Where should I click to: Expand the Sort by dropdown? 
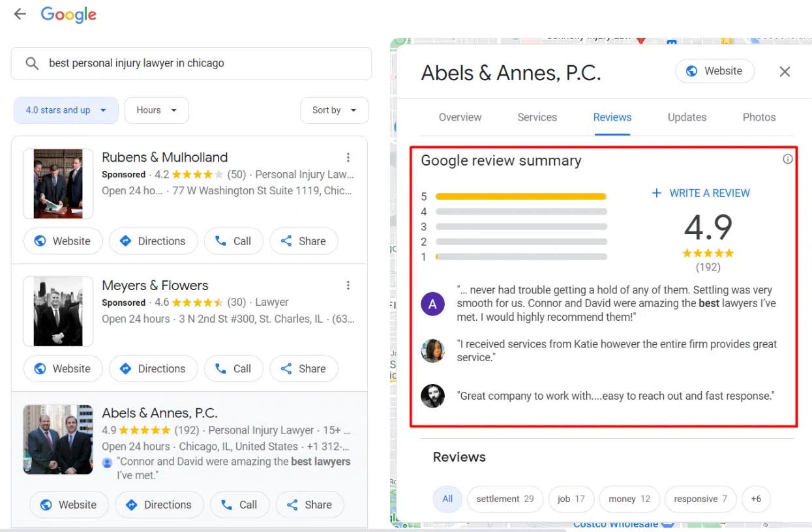(x=334, y=110)
